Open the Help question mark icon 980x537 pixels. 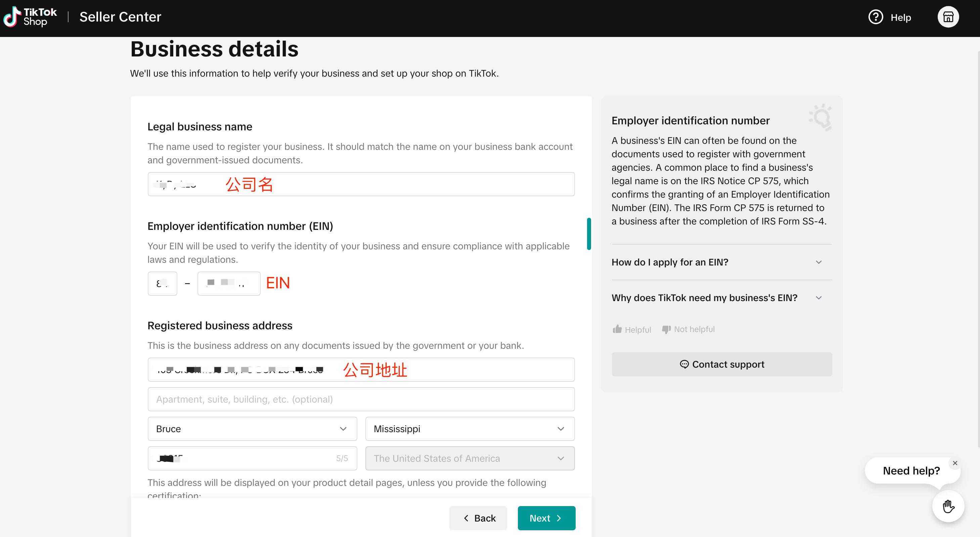coord(875,17)
